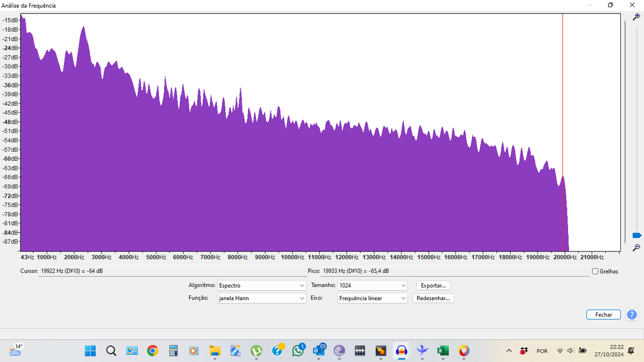Click the POR language indicator
Image resolution: width=644 pixels, height=362 pixels.
point(542,351)
